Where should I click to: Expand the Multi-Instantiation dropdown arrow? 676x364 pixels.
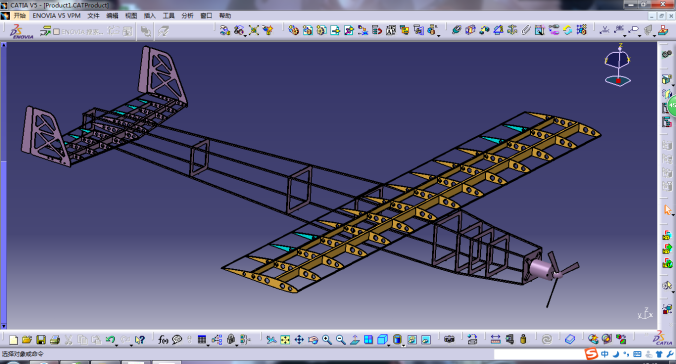tap(439, 35)
